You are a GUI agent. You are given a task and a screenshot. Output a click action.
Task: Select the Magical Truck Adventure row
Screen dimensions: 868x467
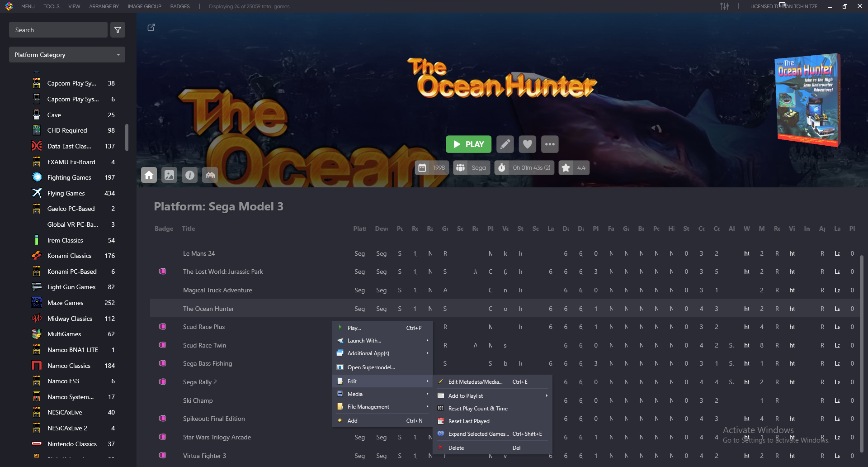(504, 291)
